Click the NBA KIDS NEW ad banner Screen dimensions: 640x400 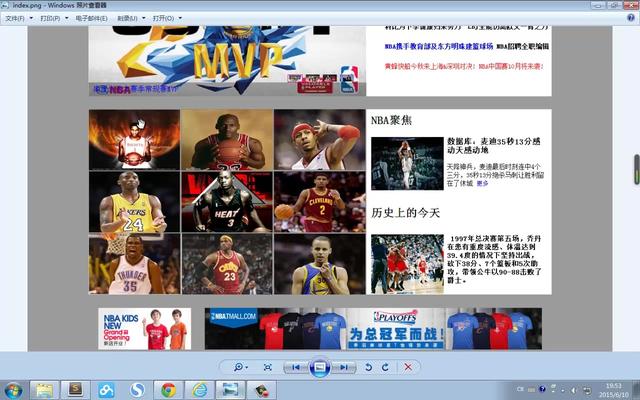coord(144,329)
